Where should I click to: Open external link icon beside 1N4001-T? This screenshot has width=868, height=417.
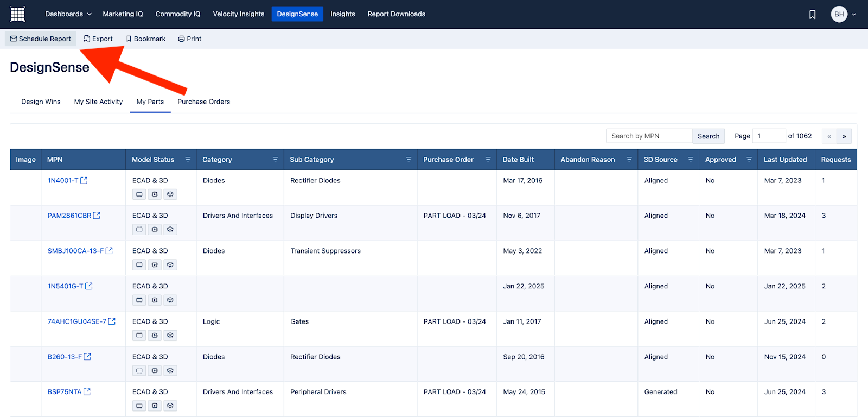click(84, 180)
